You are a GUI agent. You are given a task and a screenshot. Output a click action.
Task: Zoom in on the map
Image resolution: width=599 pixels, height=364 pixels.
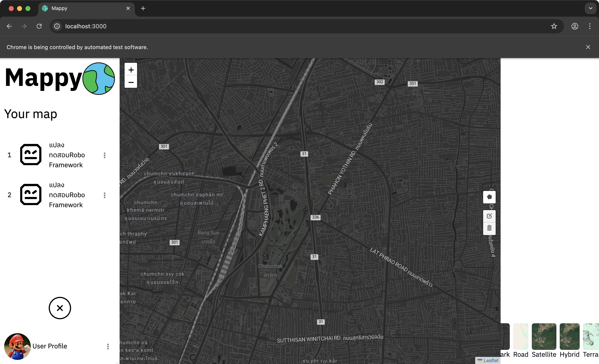coord(131,70)
